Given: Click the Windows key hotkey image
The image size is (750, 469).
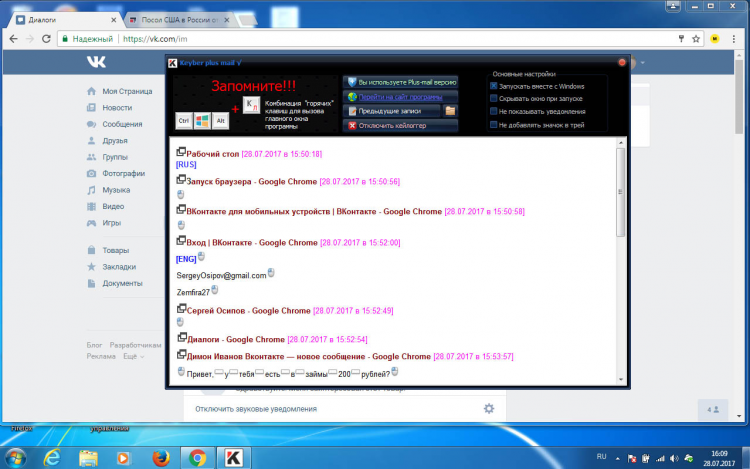Looking at the screenshot, I should click(x=202, y=121).
